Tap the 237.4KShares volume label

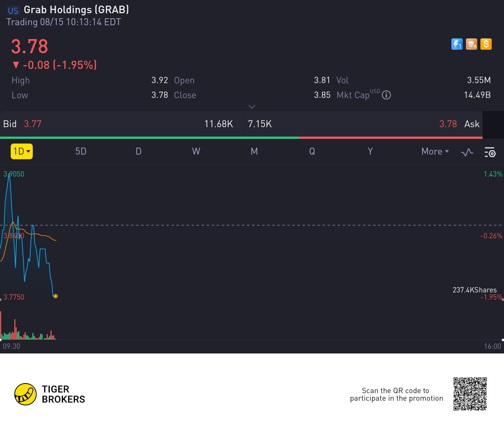click(475, 290)
